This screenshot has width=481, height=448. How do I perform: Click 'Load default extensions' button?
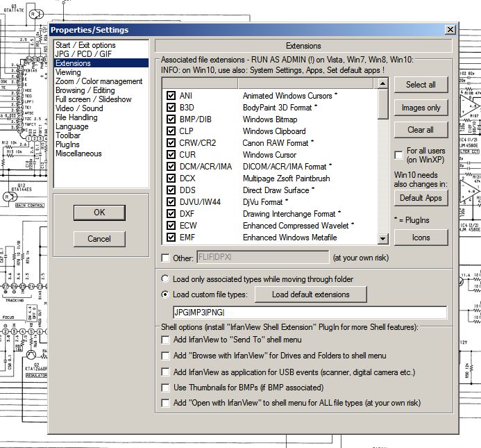pyautogui.click(x=311, y=294)
